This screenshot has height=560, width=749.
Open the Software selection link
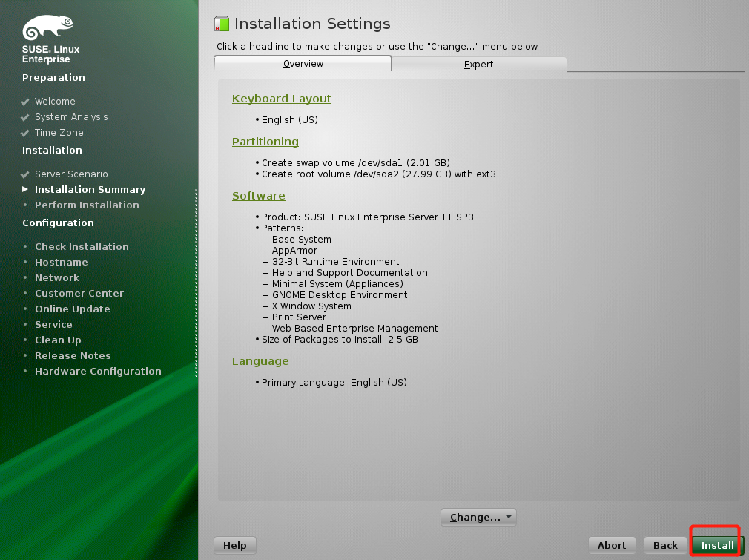[258, 196]
